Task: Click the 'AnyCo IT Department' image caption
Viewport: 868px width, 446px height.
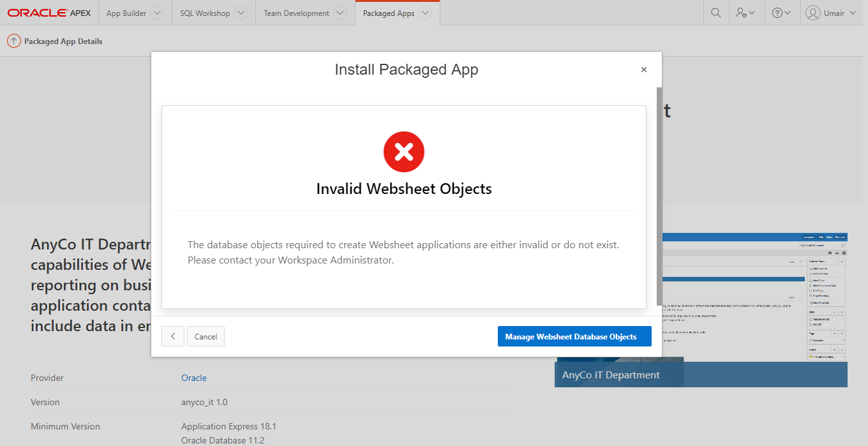Action: (x=611, y=375)
